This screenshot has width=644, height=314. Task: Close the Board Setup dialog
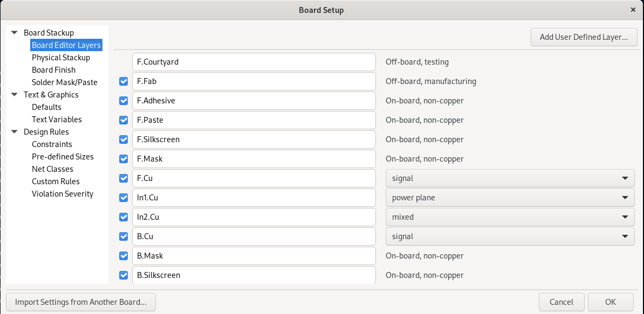633,10
